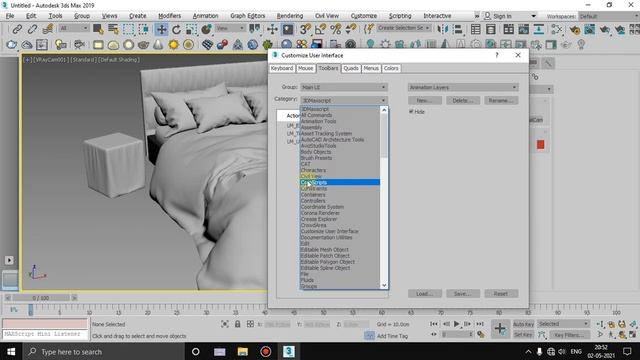Click Windows search box on taskbar
Screen dimensions: 640x360
pos(102,351)
